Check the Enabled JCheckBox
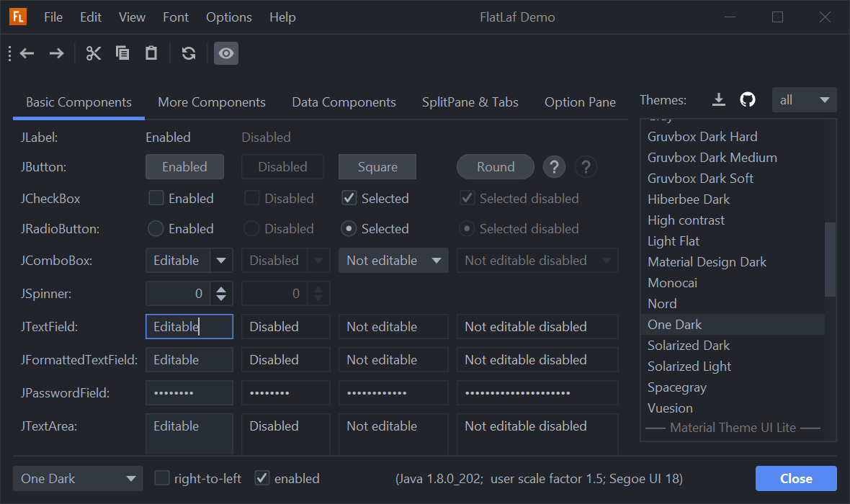 (x=156, y=198)
